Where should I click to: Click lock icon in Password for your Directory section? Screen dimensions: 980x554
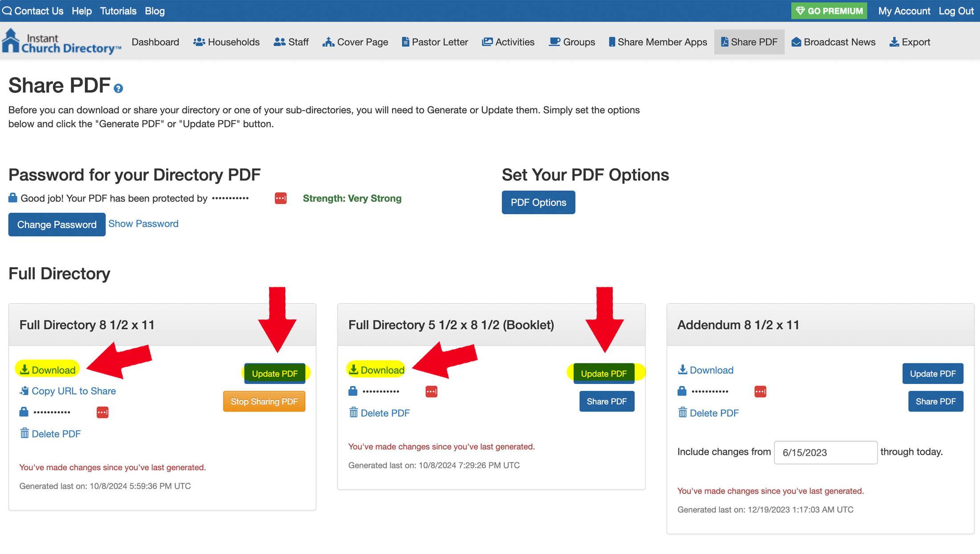coord(13,198)
